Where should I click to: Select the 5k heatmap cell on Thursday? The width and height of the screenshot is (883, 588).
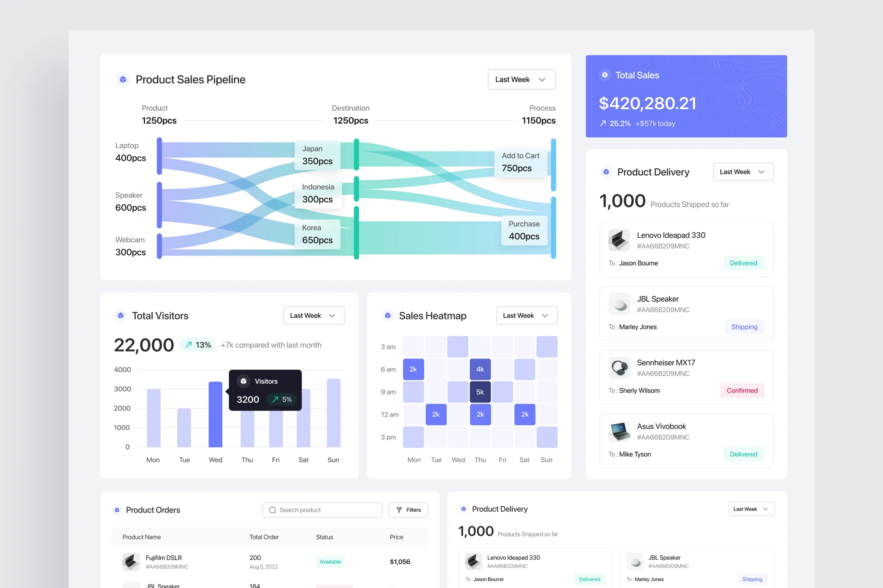point(480,392)
